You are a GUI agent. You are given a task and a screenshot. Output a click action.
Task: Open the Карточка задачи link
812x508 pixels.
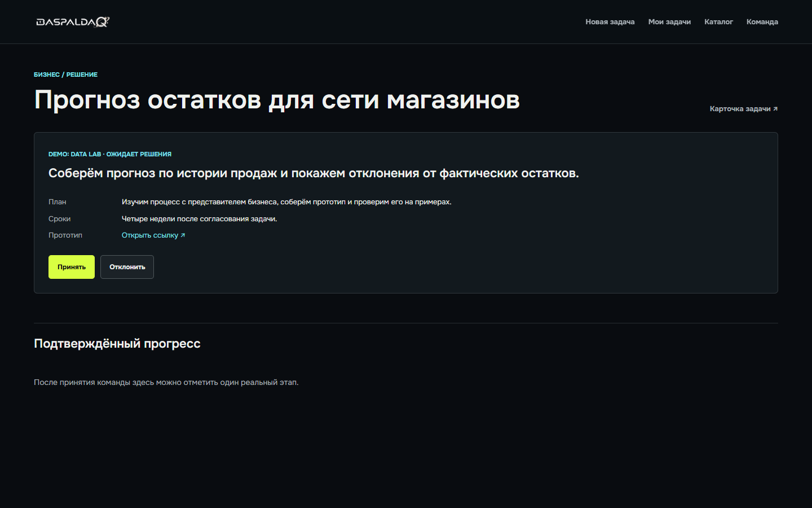[x=743, y=109]
